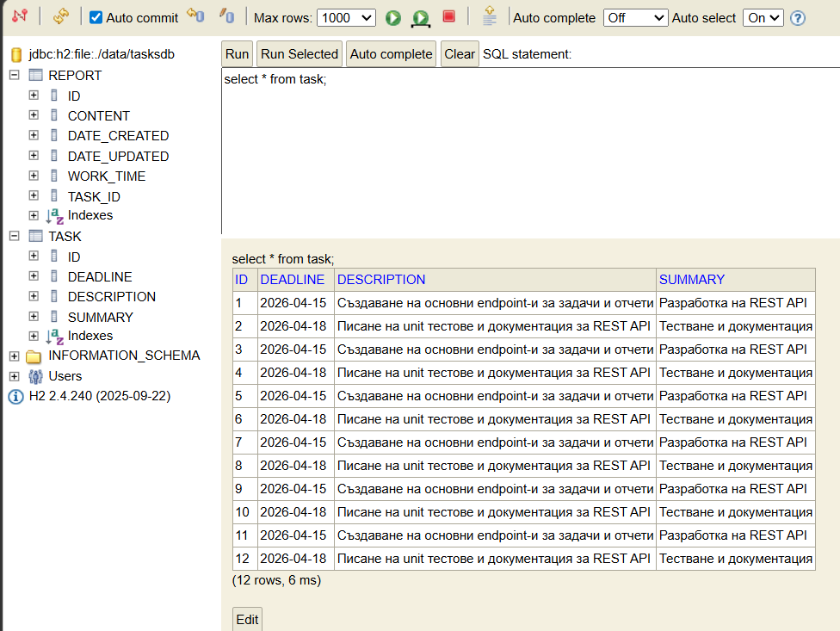Click the Refresh icon in the toolbar
This screenshot has height=631, width=840.
click(60, 16)
